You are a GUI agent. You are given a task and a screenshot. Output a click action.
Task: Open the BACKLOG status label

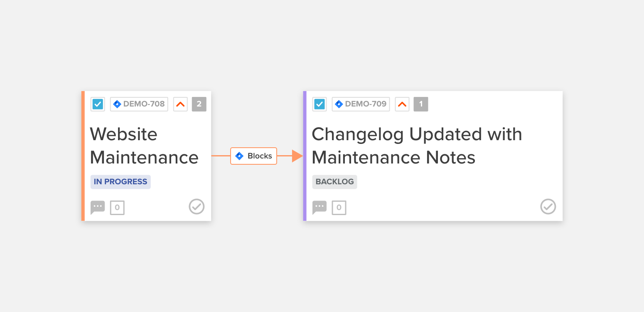(x=335, y=182)
